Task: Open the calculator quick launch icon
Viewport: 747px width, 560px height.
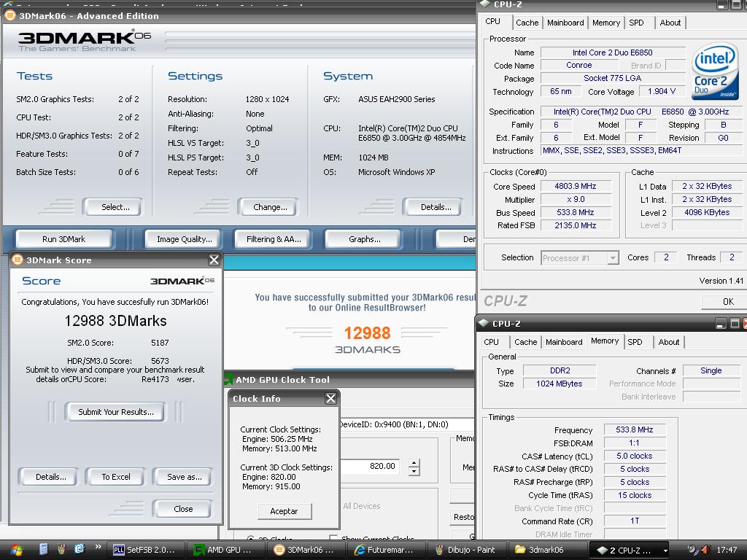Action: point(43,549)
